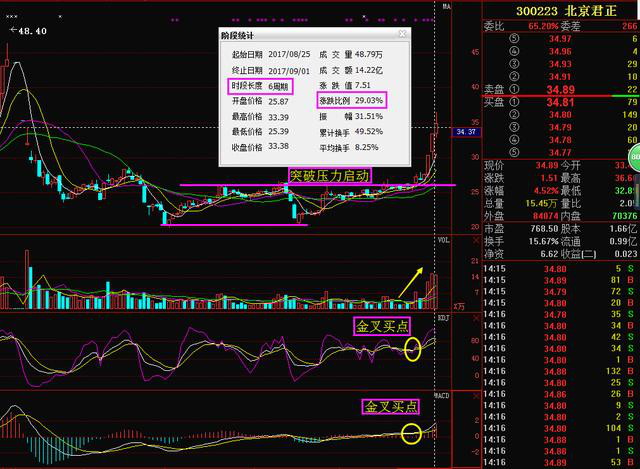Click the VOL indicator label
Viewport: 640px width, 469px height.
(444, 241)
